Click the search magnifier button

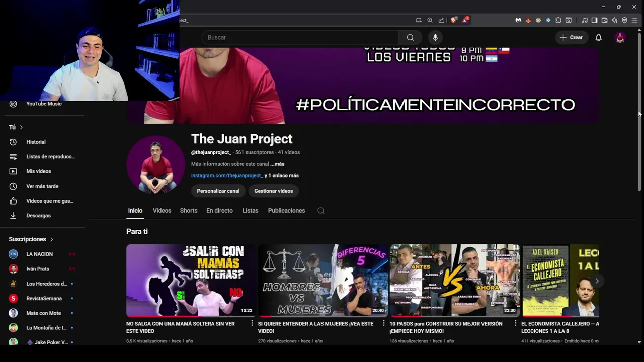click(410, 37)
